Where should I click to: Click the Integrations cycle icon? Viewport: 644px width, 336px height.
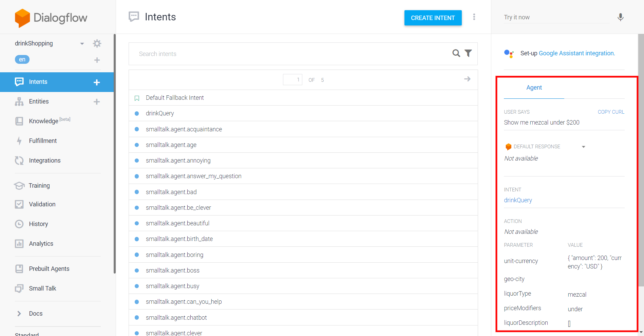[19, 161]
